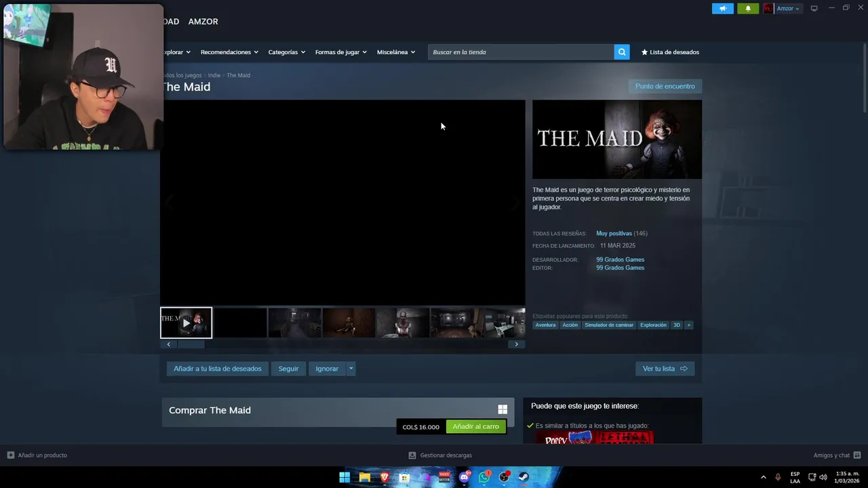Open File Explorer from the taskbar
Screen dimensions: 868x488
pos(365,477)
